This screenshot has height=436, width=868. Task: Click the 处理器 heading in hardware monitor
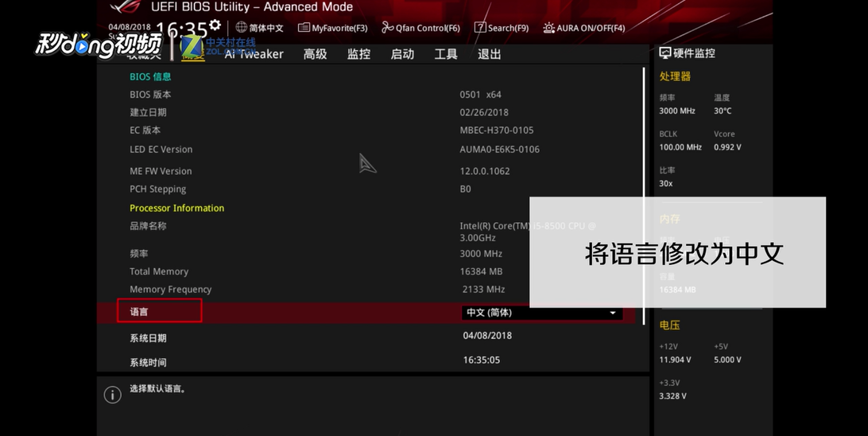pos(675,76)
